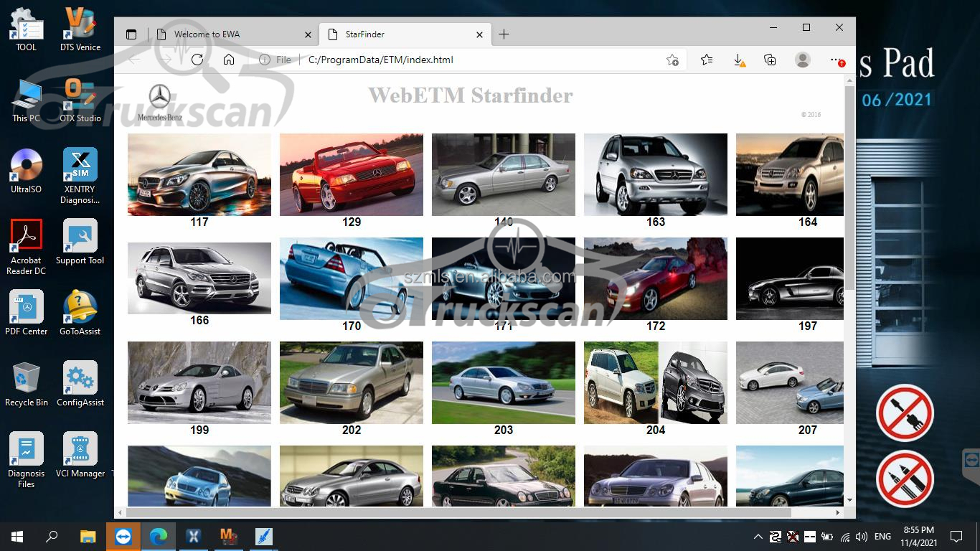
Task: Open OTX Studio desktop shortcut
Action: pyautogui.click(x=80, y=100)
